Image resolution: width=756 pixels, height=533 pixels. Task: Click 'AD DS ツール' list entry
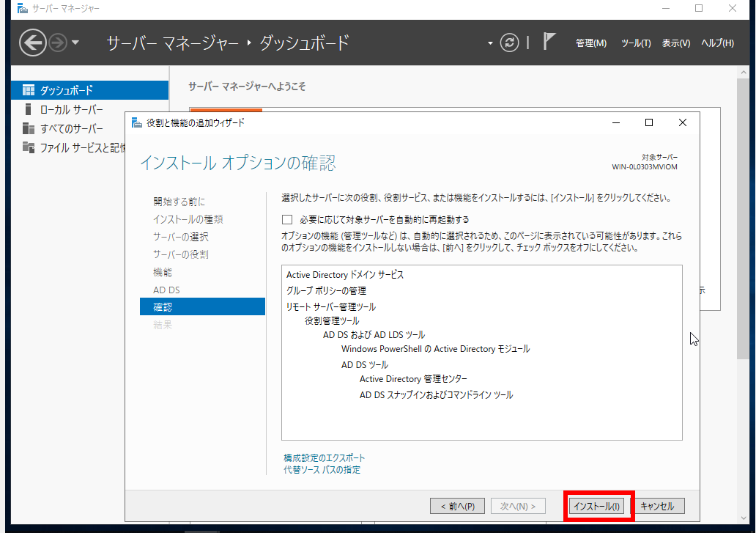point(365,364)
